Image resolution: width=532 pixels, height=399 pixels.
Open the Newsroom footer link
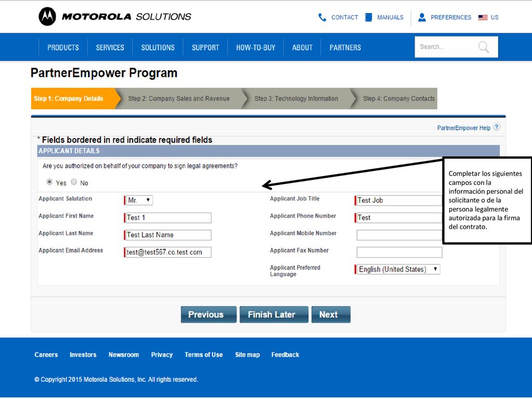[x=124, y=354]
